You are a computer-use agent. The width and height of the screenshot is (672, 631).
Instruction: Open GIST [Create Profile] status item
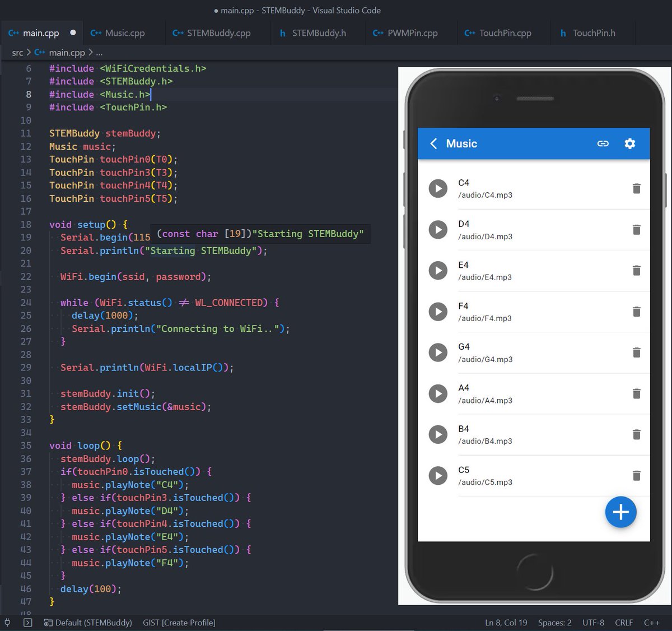pyautogui.click(x=179, y=623)
